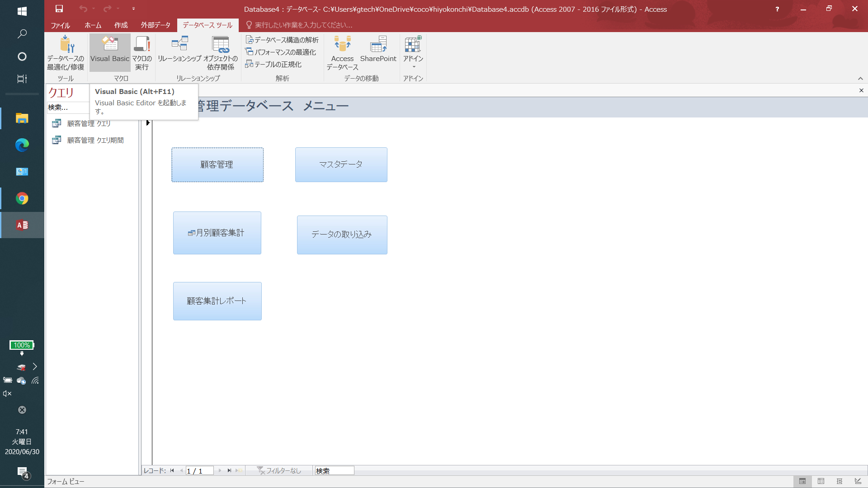Switch to Datasheet View in status bar
868x488 pixels.
point(821,481)
